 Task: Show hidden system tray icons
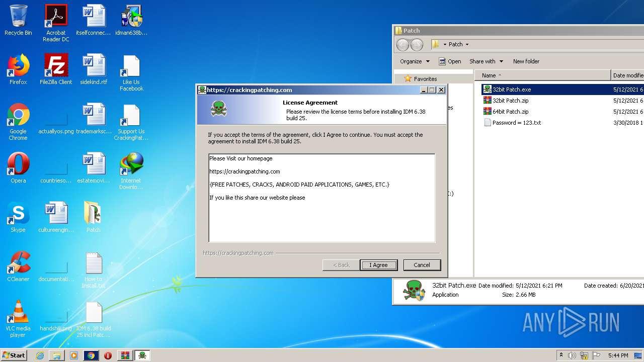pyautogui.click(x=561, y=355)
